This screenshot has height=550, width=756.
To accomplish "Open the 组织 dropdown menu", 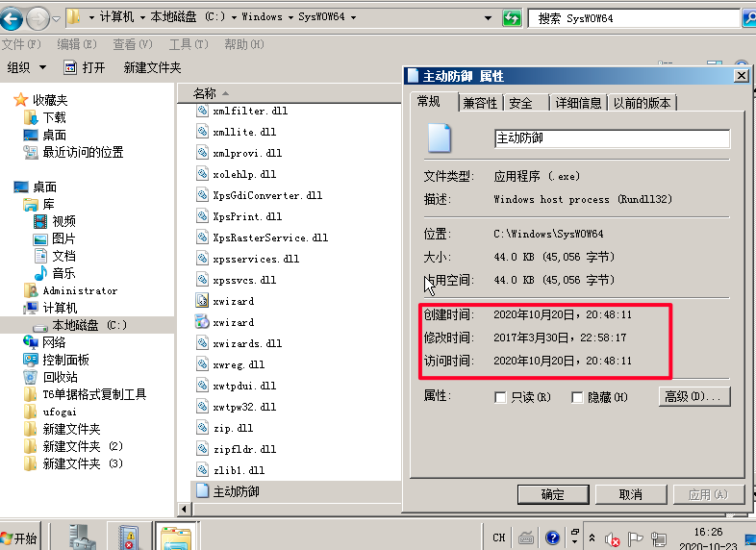I will (27, 67).
